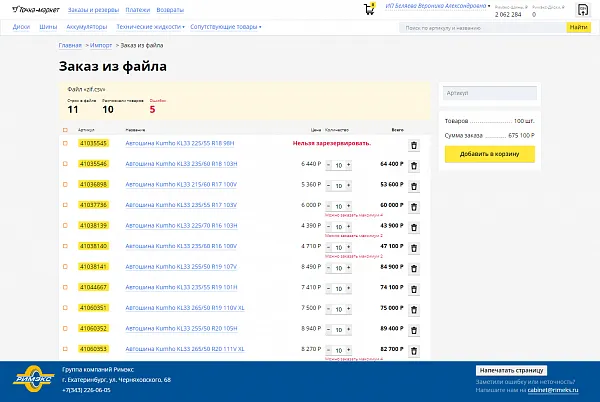
Task: Remove Kumho KL33 235/60 R18 103H via trash icon
Action: pos(414,164)
